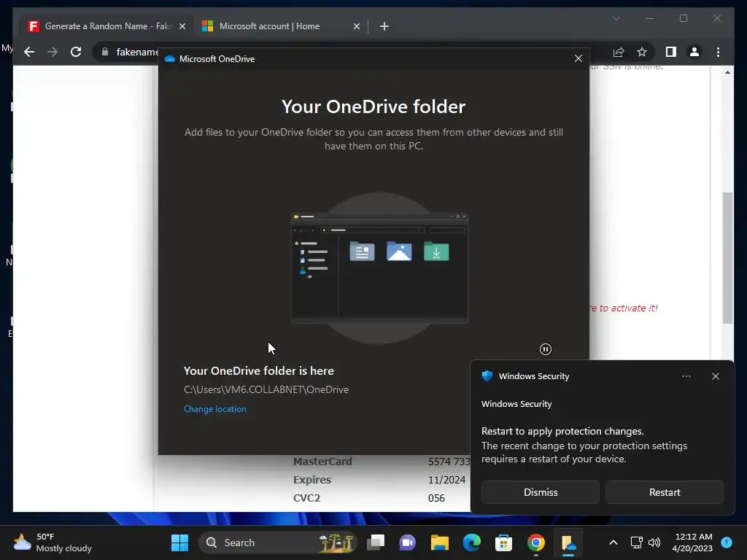Click the Chrome forward arrow
The image size is (747, 560).
click(53, 52)
